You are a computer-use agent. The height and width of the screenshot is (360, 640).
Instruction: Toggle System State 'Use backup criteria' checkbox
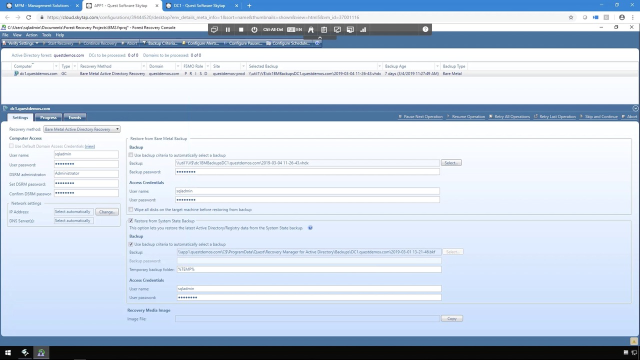click(x=131, y=244)
